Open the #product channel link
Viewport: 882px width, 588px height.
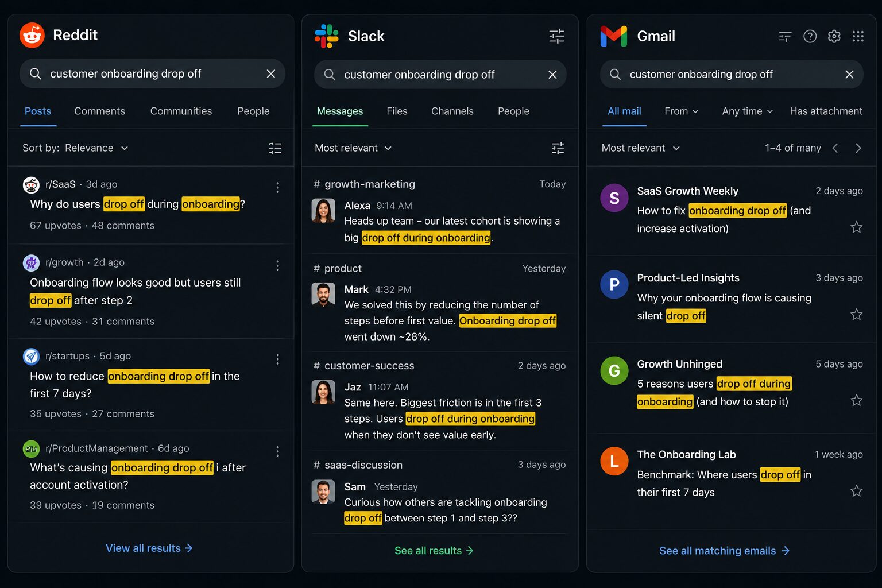coord(338,269)
